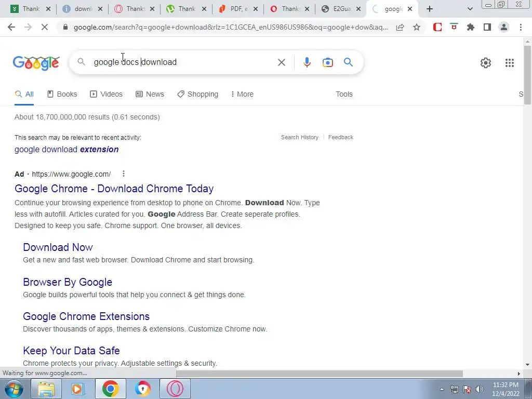This screenshot has width=532, height=399.
Task: Open Windows Explorer from the taskbar
Action: 46,389
